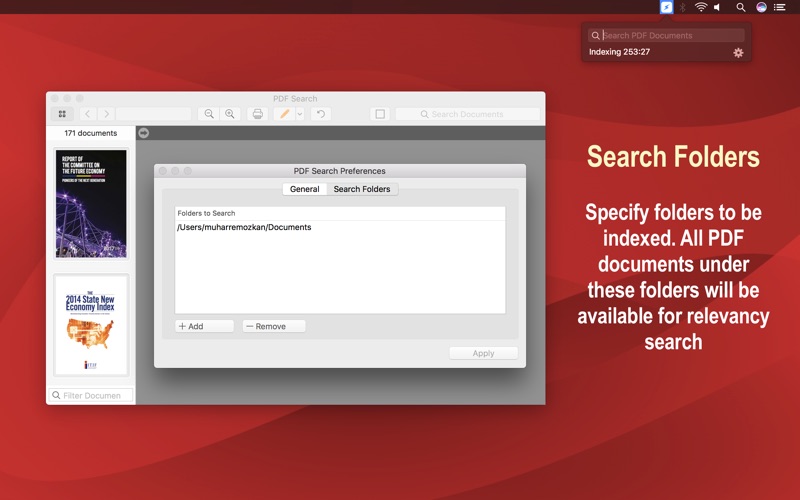Click the Apply button

pyautogui.click(x=483, y=353)
